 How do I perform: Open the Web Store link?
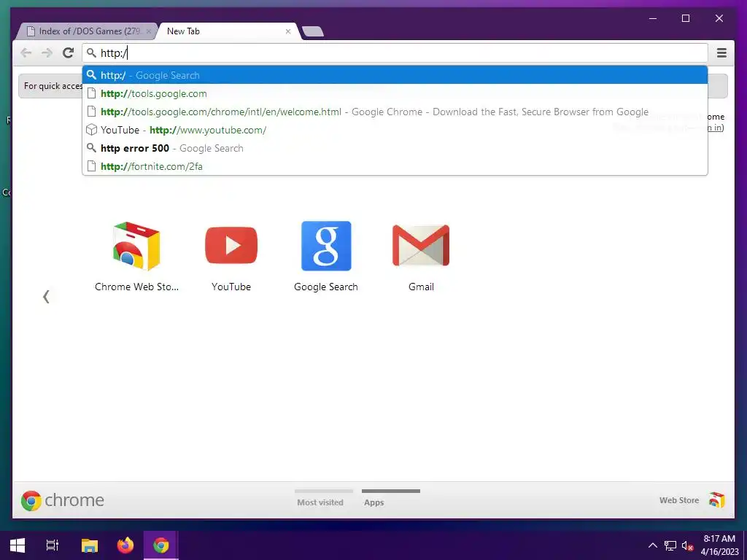(x=679, y=500)
